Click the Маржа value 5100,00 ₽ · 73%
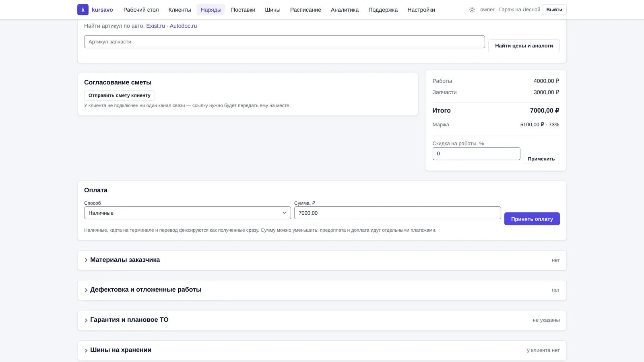This screenshot has height=362, width=644. coord(540,125)
